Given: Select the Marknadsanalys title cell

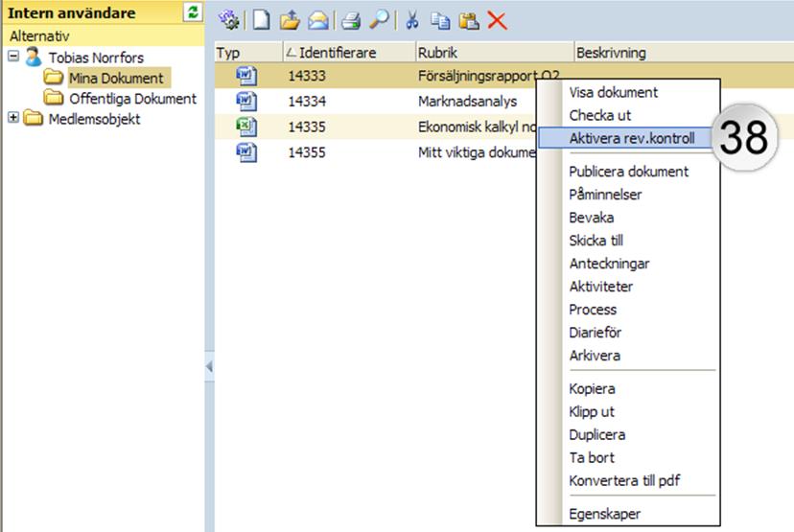Looking at the screenshot, I should coord(467,102).
